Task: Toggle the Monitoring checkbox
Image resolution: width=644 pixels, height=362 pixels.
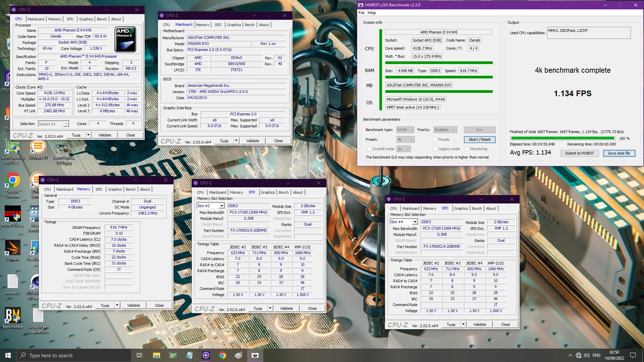Action: coord(467,149)
